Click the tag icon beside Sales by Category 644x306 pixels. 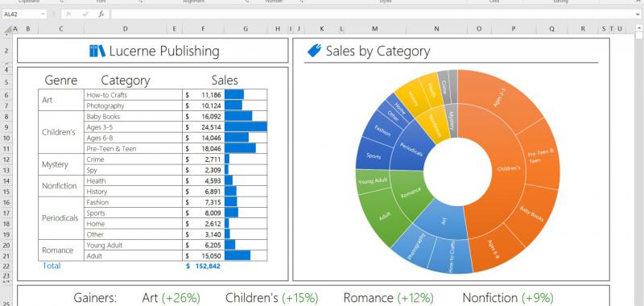(314, 51)
